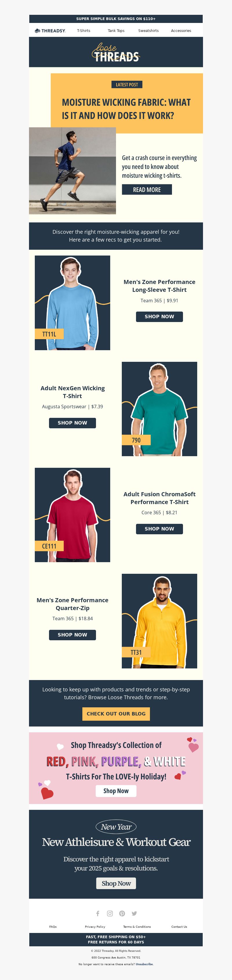
Task: Click the running man blog photo
Action: coord(72,171)
